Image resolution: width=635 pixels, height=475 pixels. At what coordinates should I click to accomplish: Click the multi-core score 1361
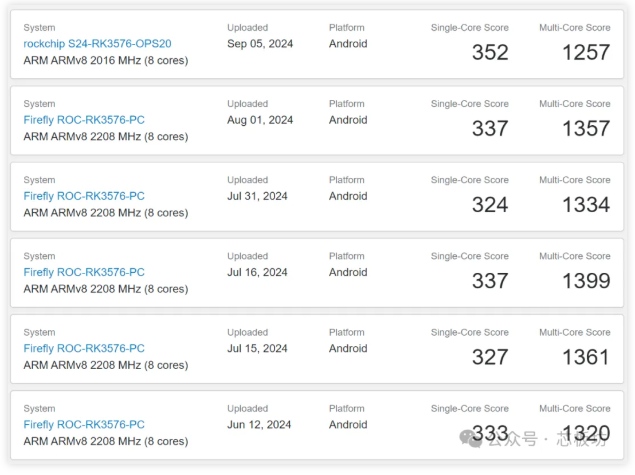click(x=585, y=357)
